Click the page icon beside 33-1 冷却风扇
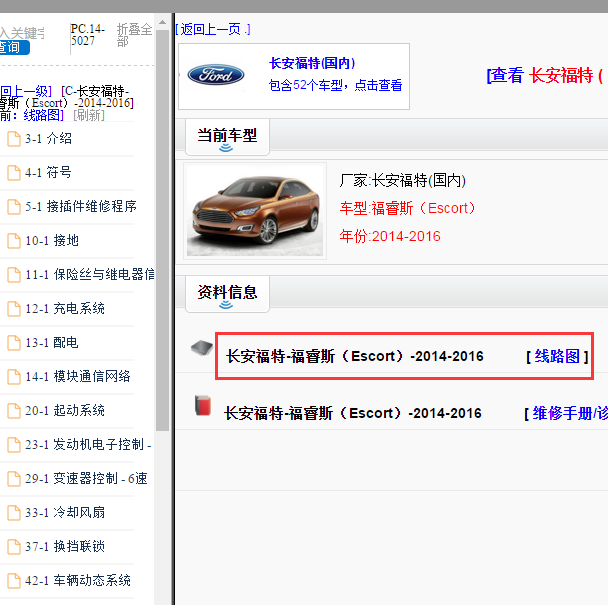Viewport: 608px width, 605px height. click(14, 513)
